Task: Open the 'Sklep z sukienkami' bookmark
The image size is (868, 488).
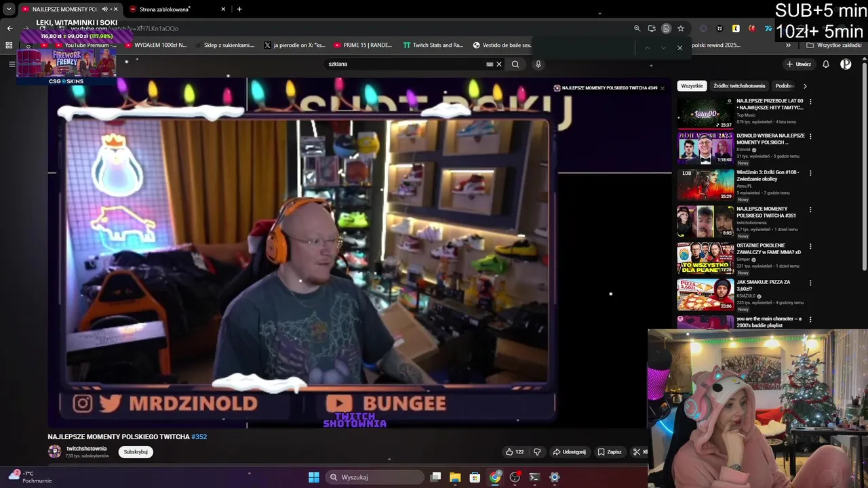Action: click(x=224, y=45)
